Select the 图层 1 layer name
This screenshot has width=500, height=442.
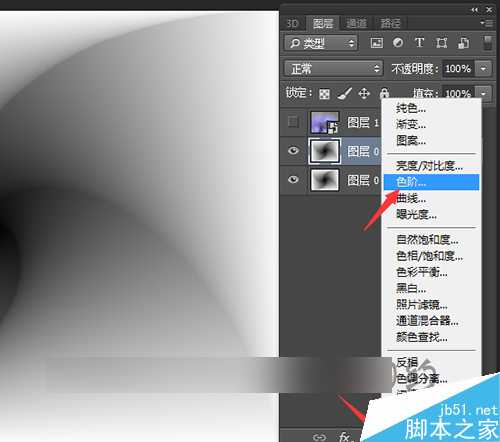(x=363, y=122)
